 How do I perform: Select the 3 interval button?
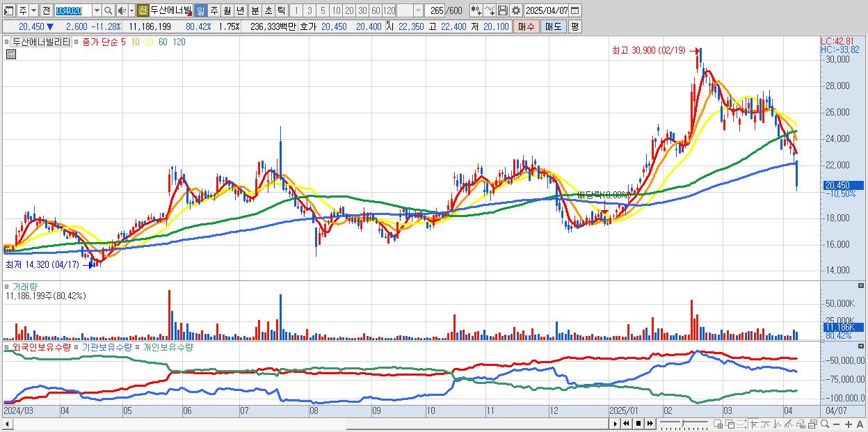pos(309,10)
